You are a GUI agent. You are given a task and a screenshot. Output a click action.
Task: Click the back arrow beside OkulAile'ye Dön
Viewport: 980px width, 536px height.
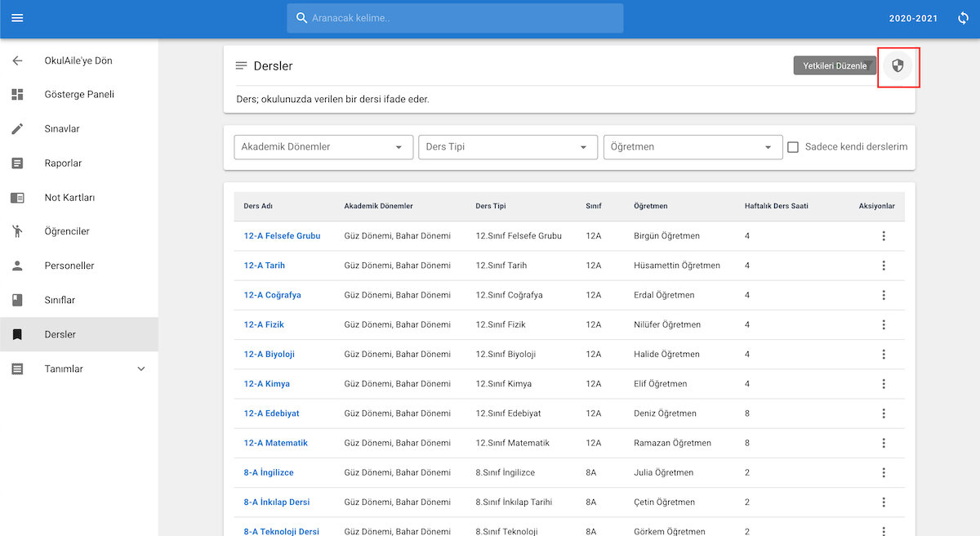point(17,60)
